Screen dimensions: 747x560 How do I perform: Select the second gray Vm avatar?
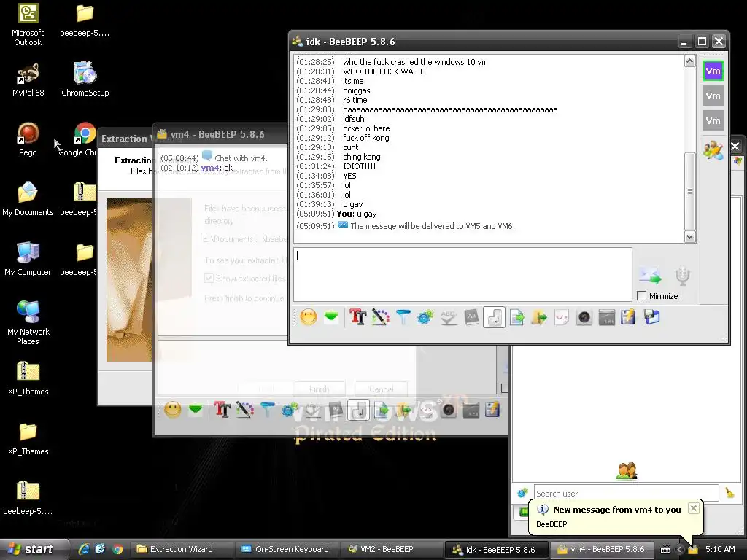[x=713, y=96]
